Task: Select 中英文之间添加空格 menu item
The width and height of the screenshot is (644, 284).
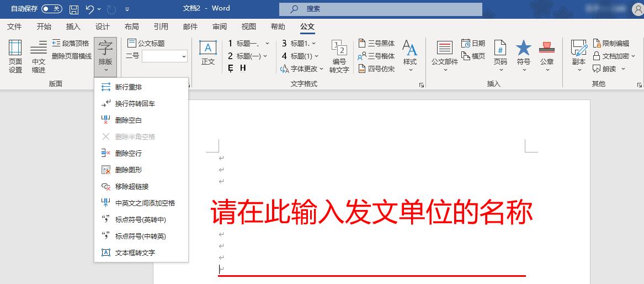Action: (x=141, y=203)
